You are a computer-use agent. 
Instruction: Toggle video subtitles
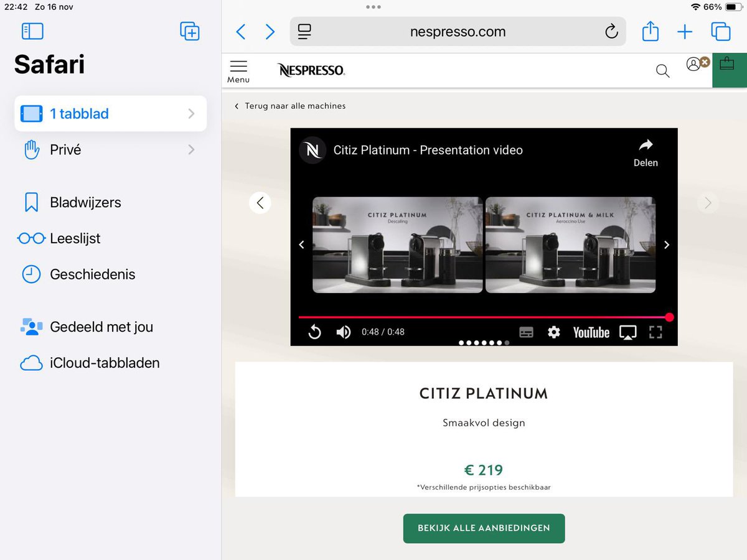(x=526, y=332)
